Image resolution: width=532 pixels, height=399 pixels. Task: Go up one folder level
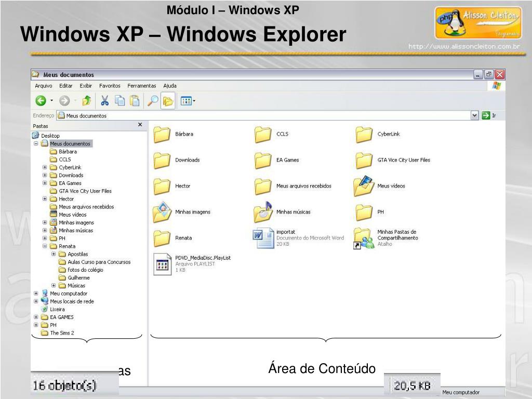click(87, 100)
